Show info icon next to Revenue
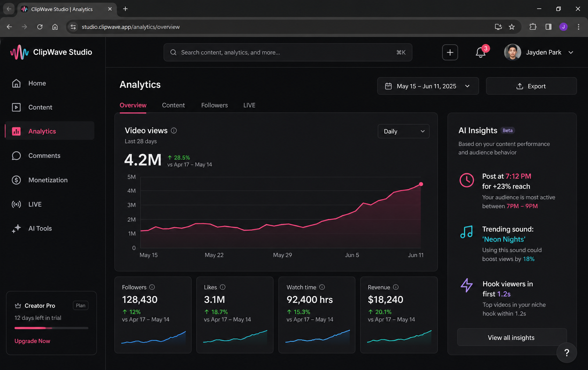This screenshot has width=588, height=370. [396, 287]
